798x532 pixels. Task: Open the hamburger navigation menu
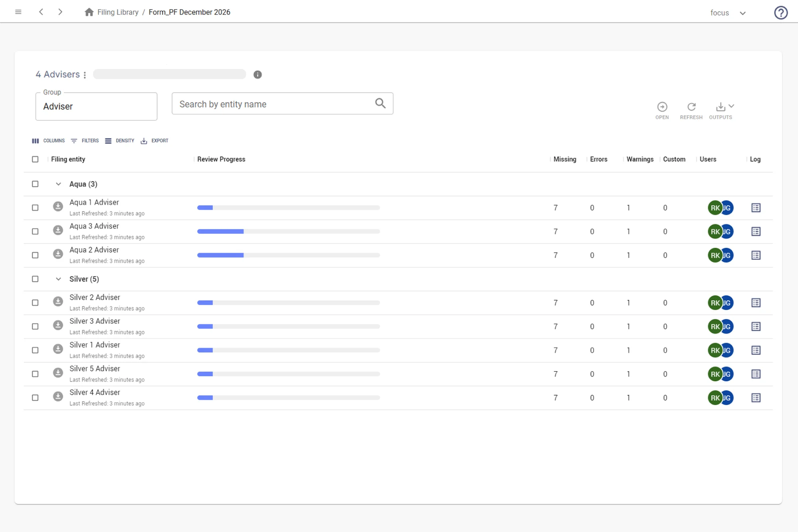[18, 12]
